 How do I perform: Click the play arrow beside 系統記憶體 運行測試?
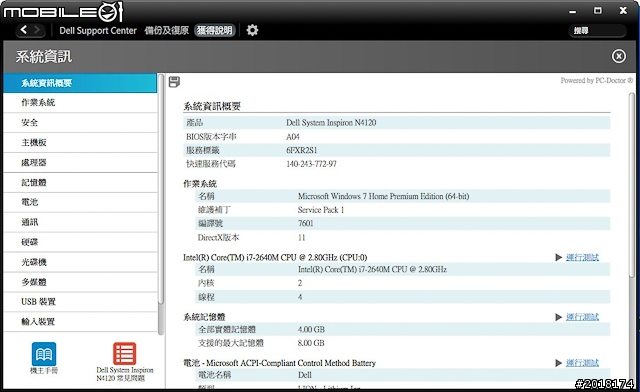558,317
